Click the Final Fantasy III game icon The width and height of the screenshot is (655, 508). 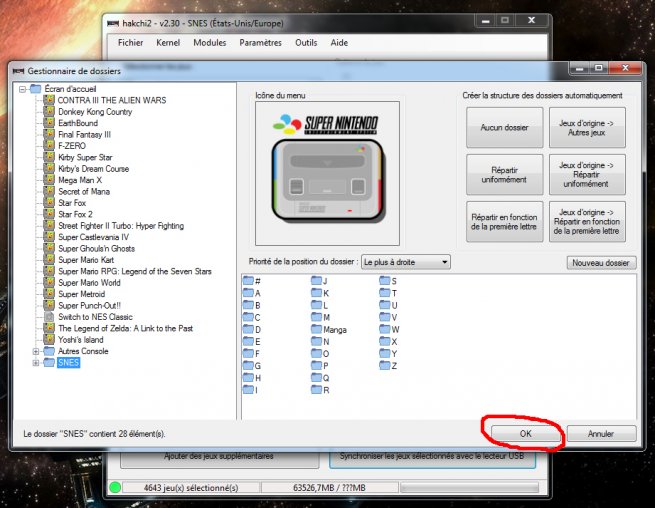pyautogui.click(x=49, y=134)
